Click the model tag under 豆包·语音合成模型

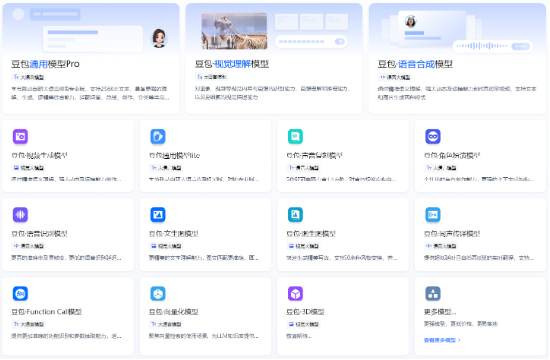[395, 77]
